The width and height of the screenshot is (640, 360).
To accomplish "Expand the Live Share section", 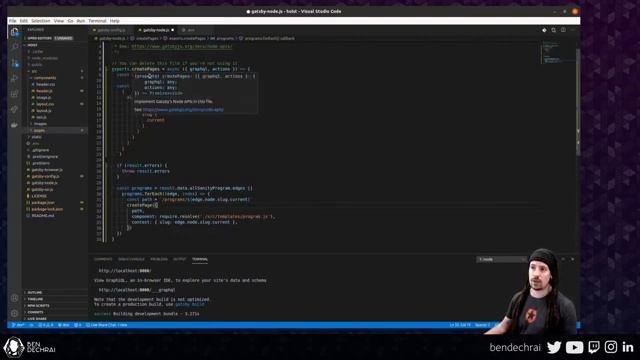I will click(37, 318).
